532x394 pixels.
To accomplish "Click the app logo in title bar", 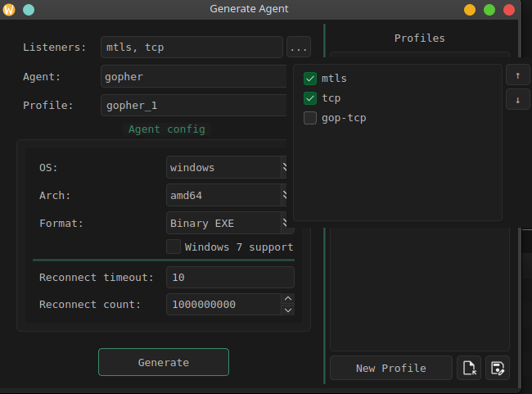I will 10,10.
